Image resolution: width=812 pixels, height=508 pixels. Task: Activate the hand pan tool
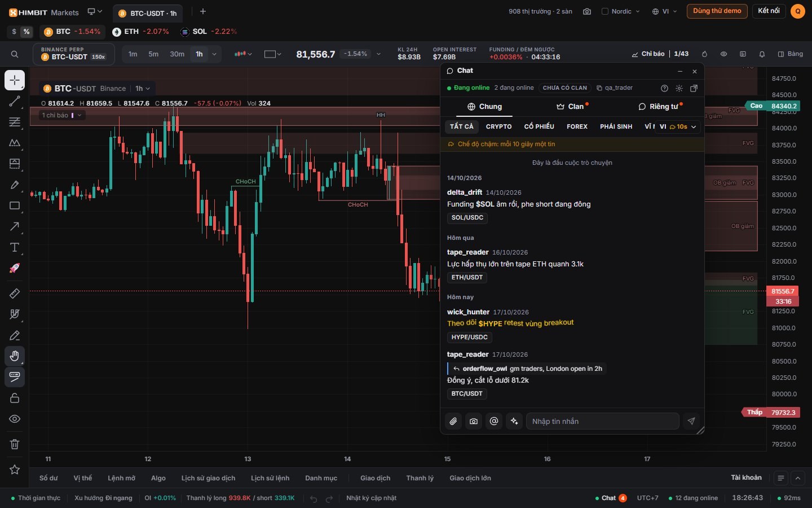pos(15,356)
